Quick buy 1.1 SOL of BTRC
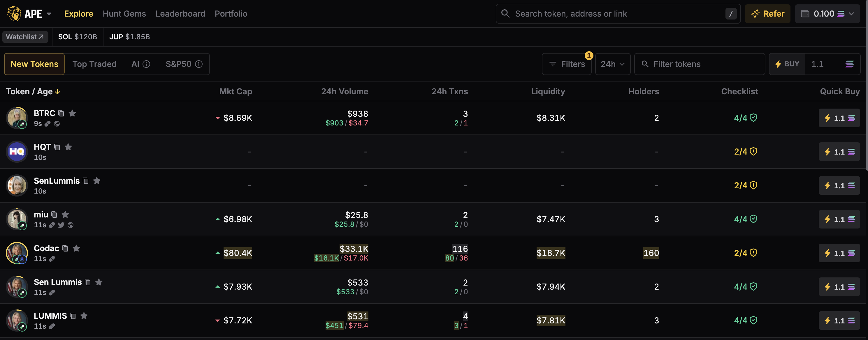The image size is (868, 340). click(x=839, y=118)
